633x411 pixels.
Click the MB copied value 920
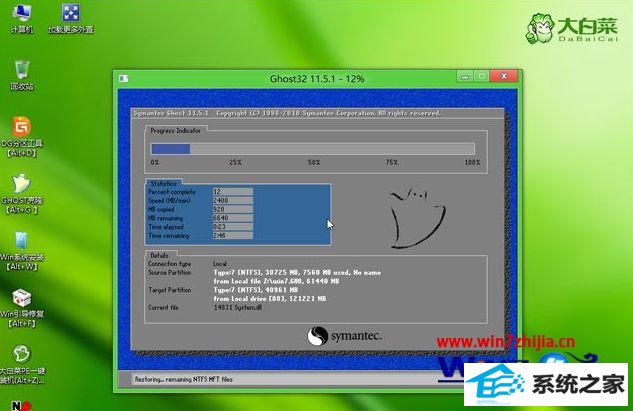[x=233, y=209]
